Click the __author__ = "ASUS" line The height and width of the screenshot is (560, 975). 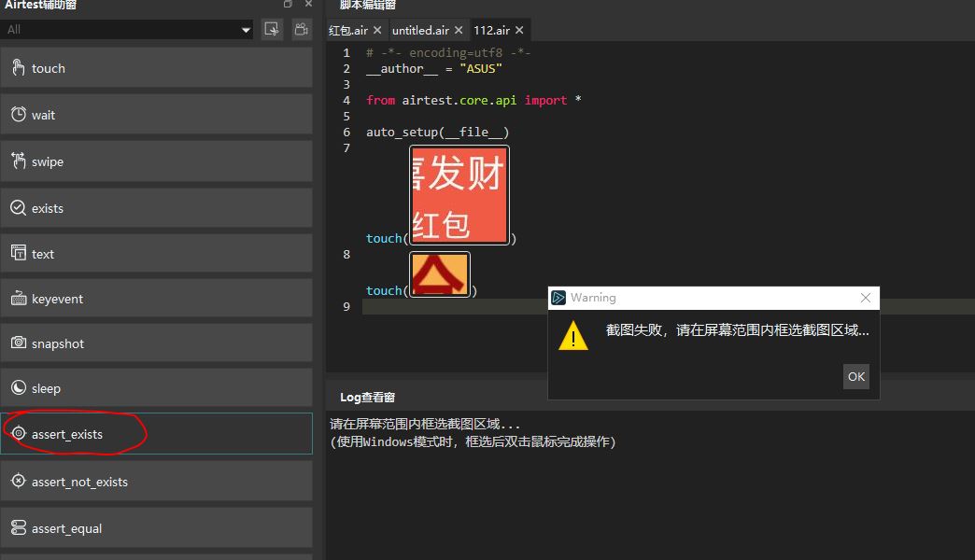coord(433,68)
